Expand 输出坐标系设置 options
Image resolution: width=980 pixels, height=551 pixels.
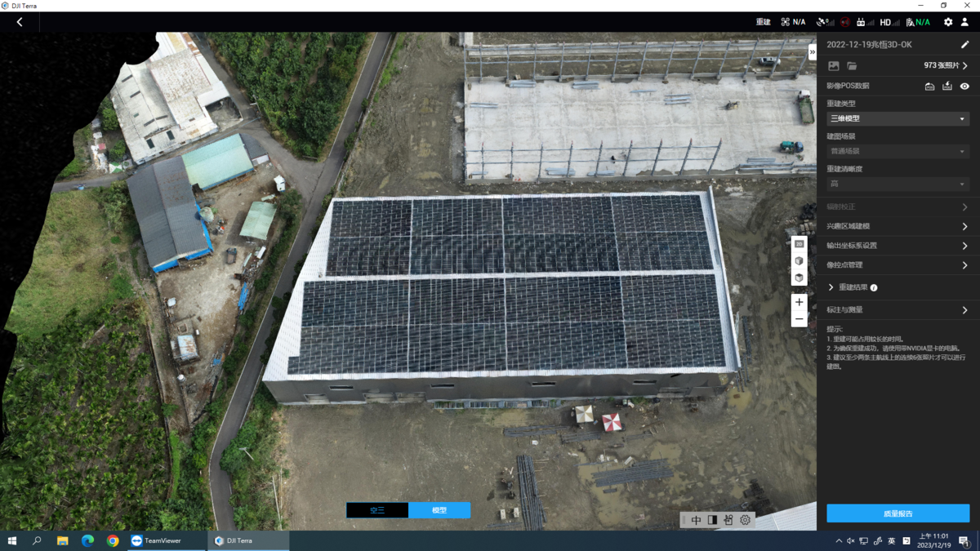tap(898, 246)
